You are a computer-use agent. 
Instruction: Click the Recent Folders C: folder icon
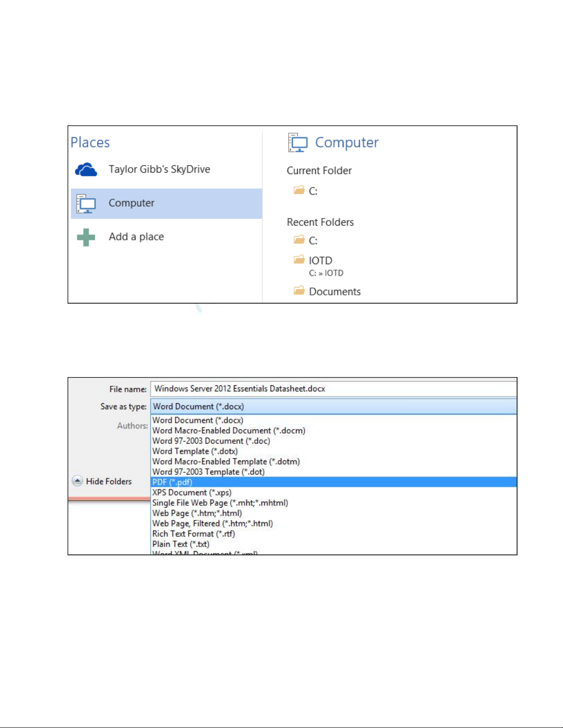click(299, 240)
